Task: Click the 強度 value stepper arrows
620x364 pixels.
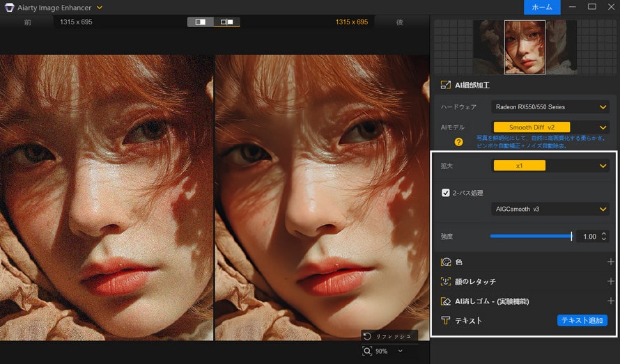Action: 603,237
